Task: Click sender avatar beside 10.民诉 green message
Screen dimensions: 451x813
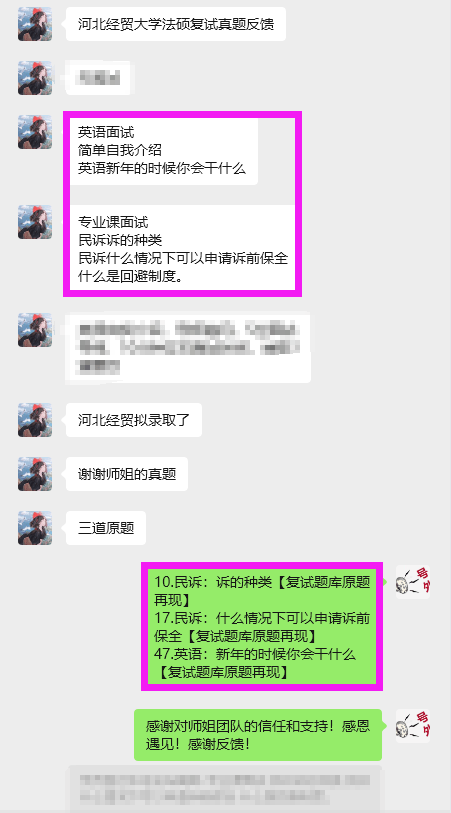Action: click(x=413, y=582)
